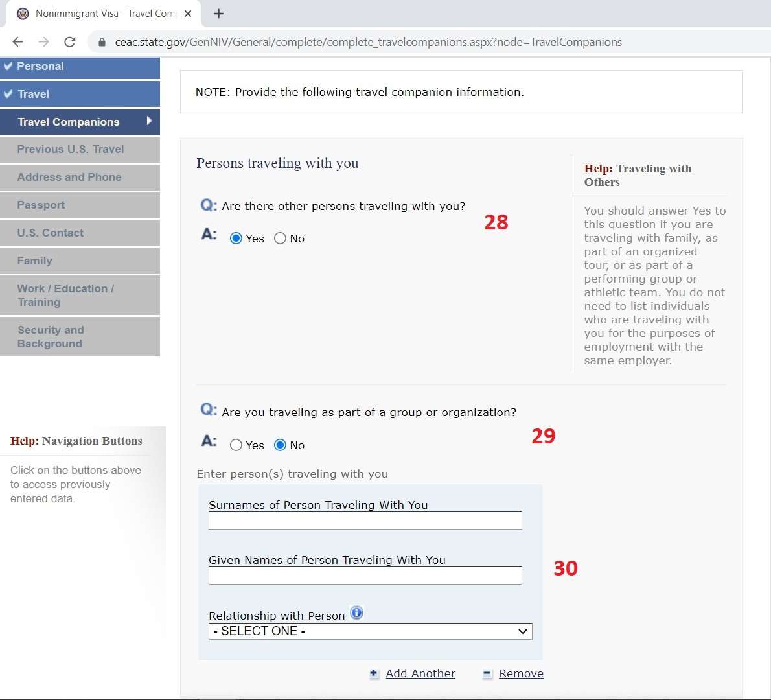Viewport: 771px width, 700px height.
Task: Click the 'Enter person(s) traveling with you' text
Action: pyautogui.click(x=292, y=474)
